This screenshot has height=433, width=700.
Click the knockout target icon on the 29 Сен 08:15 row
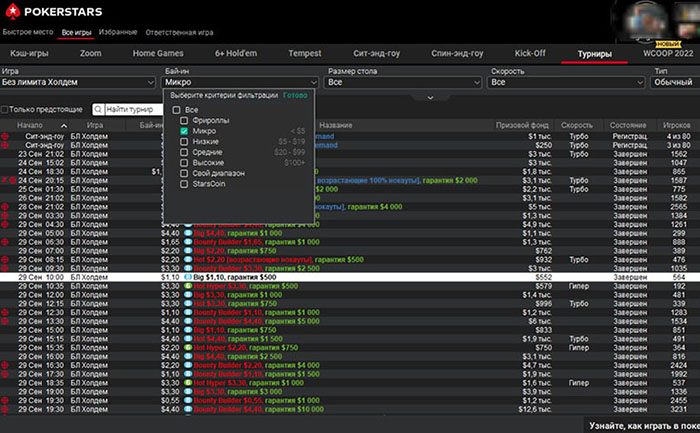click(5, 260)
